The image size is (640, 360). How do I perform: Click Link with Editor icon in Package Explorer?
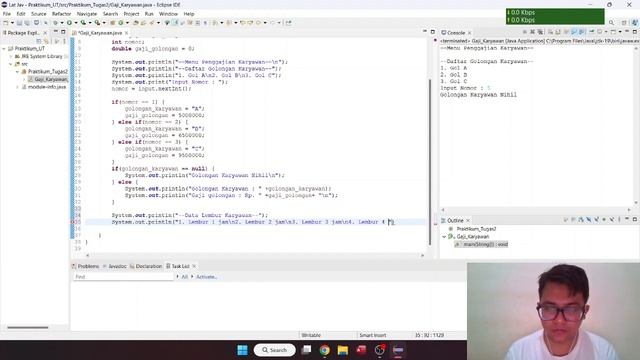click(46, 41)
